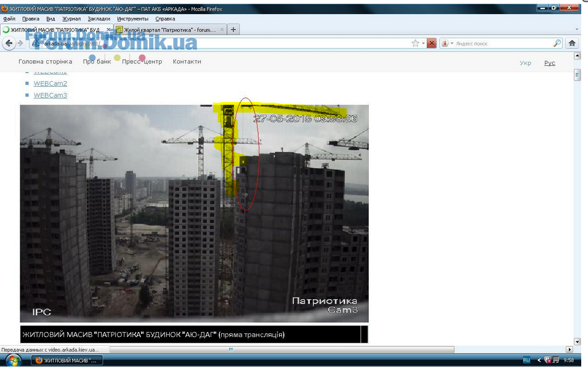Open the Пресс-центр page
This screenshot has width=588, height=369.
(142, 61)
